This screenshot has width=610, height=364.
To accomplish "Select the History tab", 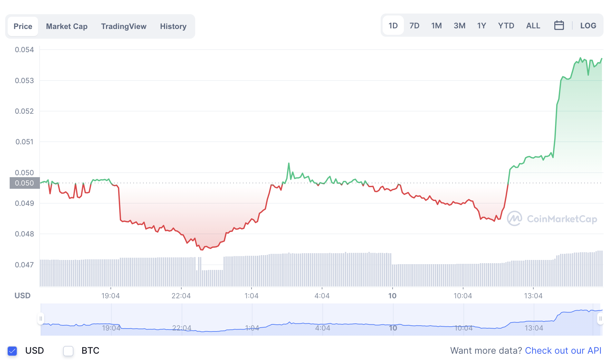I will [173, 26].
